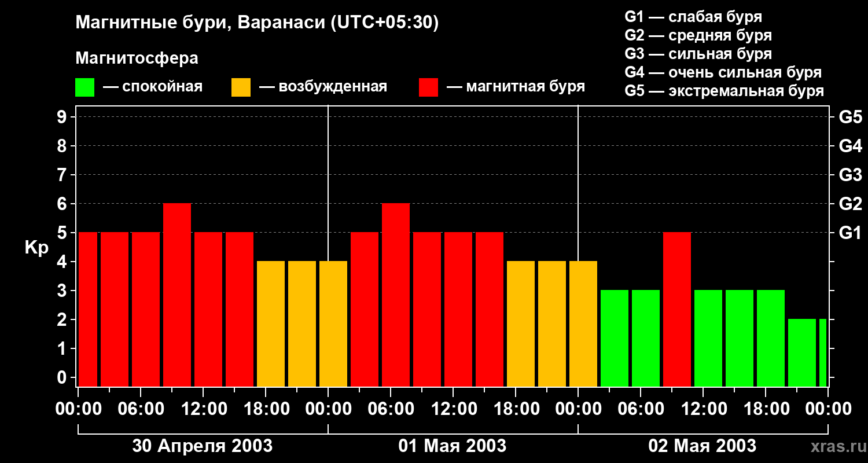
Task: Click the red 'магнитная буря' legend swatch
Action: point(428,87)
